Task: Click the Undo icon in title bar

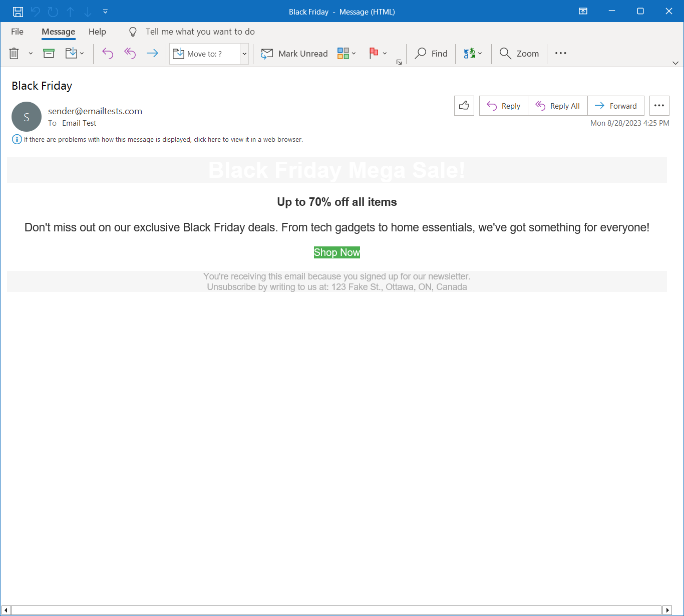Action: 35,12
